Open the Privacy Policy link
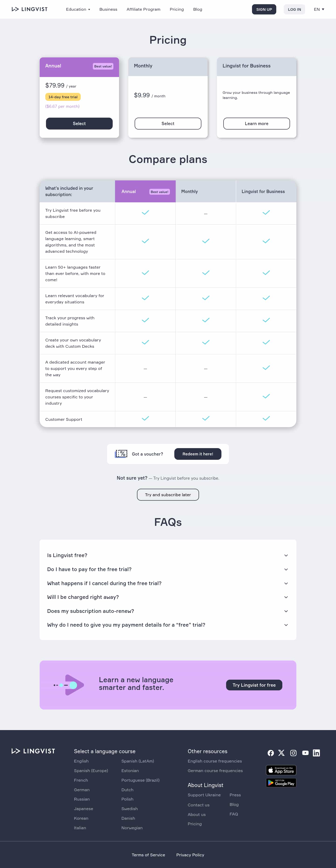The image size is (336, 868). (x=190, y=855)
